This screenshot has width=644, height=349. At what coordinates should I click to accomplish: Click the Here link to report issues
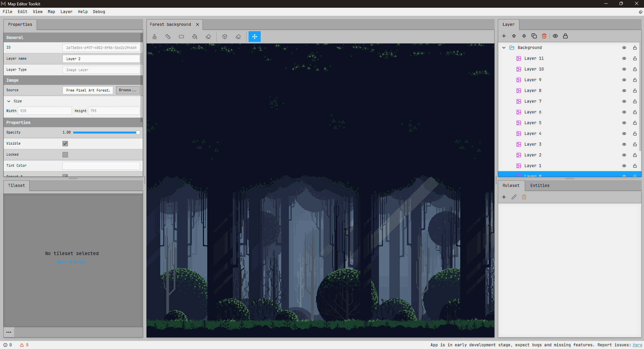(637, 345)
